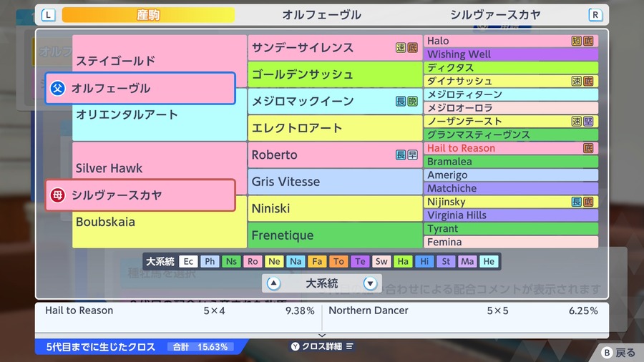This screenshot has height=362, width=644.
Task: Click 長 badge on Roberto
Action: (401, 155)
